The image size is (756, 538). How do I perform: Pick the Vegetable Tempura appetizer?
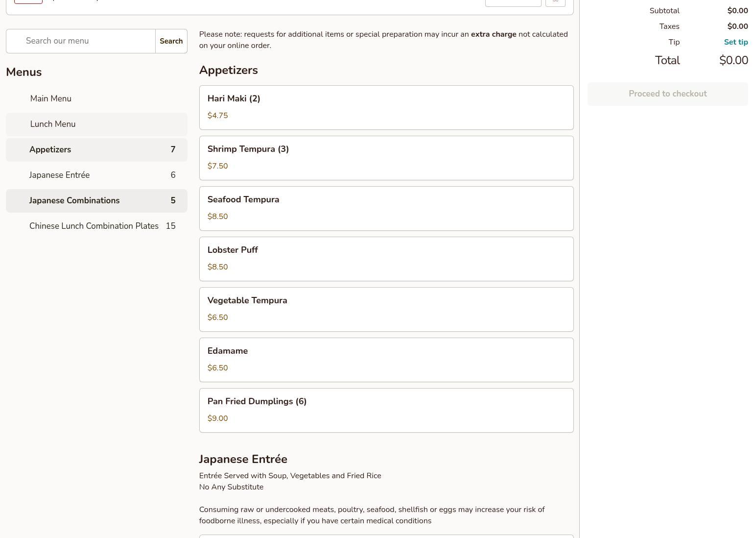pos(386,309)
